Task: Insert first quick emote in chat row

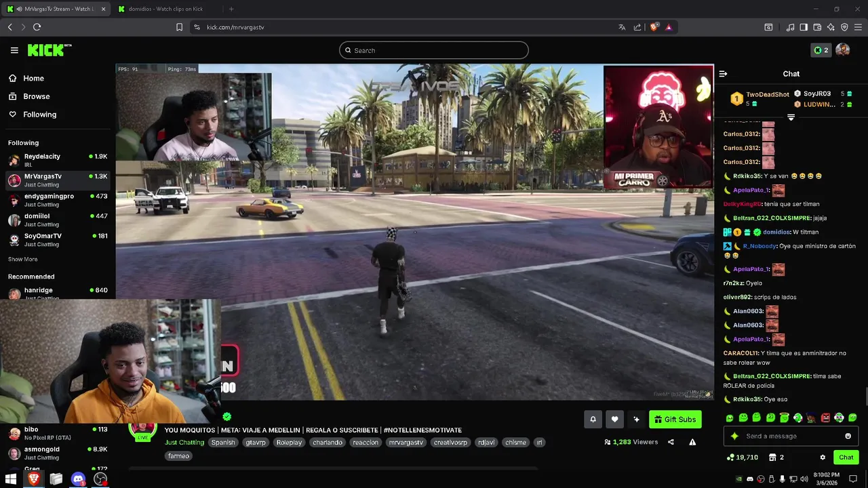Action: coord(730,418)
